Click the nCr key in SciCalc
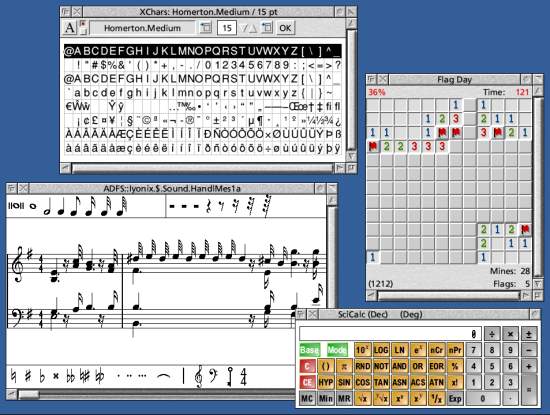 (x=436, y=350)
